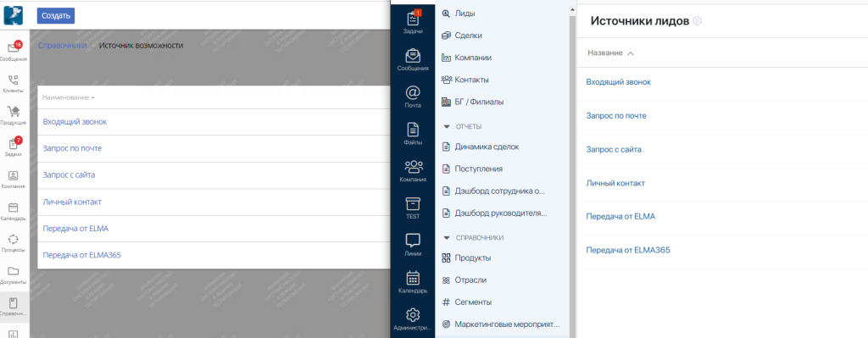Open Задачи icon in dark sidebar
Image resolution: width=868 pixels, height=338 pixels.
pyautogui.click(x=413, y=22)
